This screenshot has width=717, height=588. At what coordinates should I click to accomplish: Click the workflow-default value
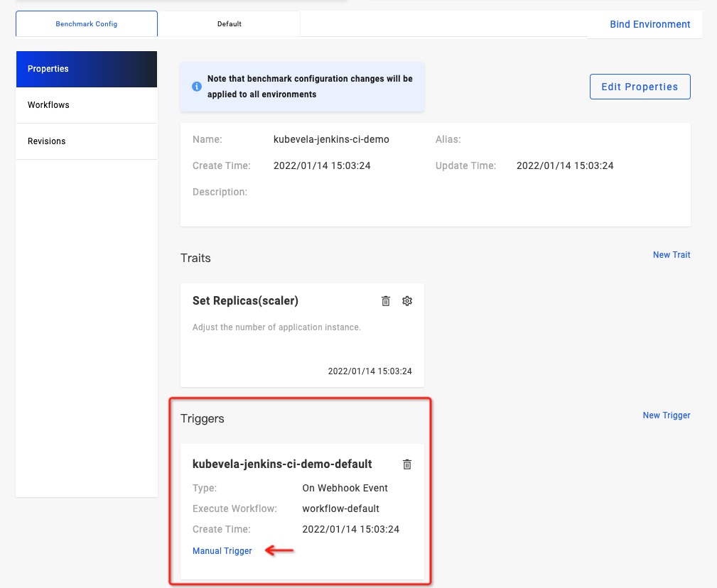(340, 508)
